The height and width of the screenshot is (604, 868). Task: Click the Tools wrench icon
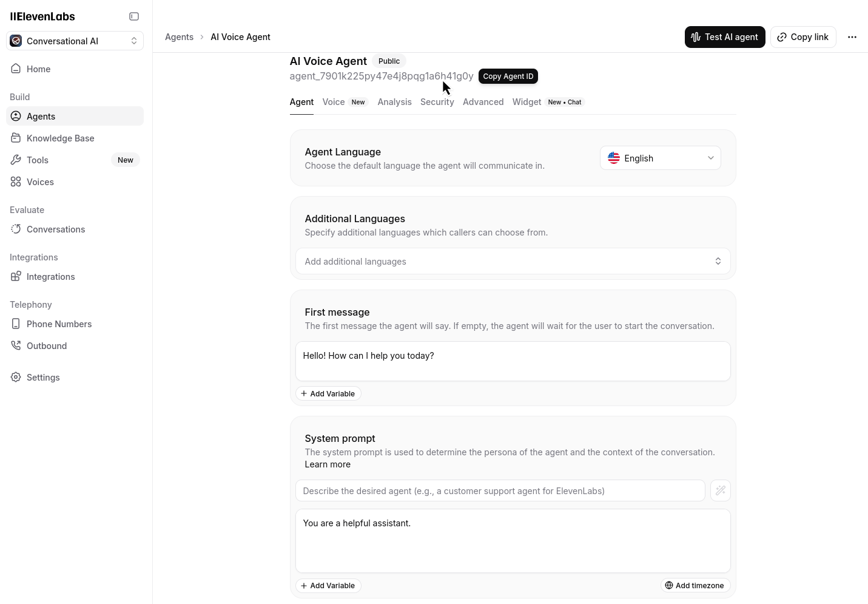tap(16, 160)
